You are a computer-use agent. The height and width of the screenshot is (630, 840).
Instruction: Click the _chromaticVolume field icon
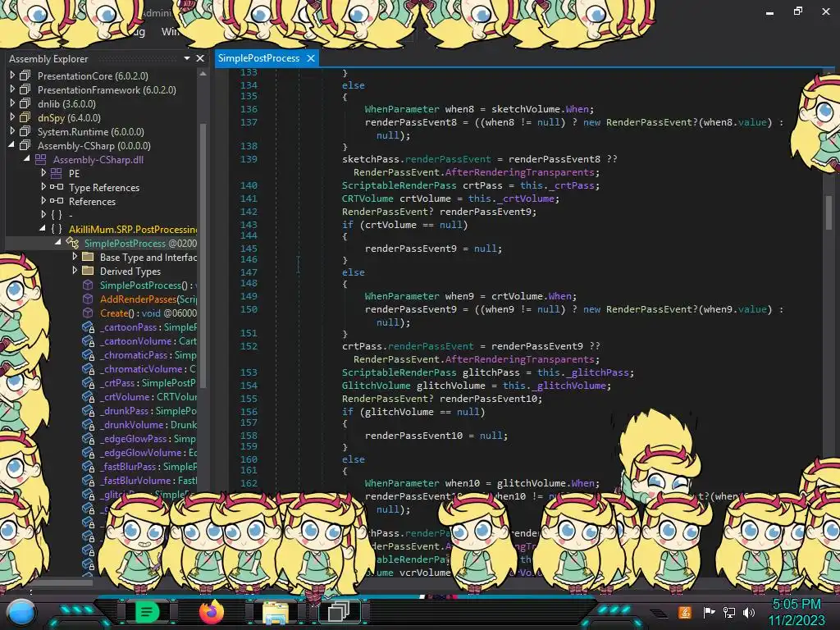coord(88,368)
